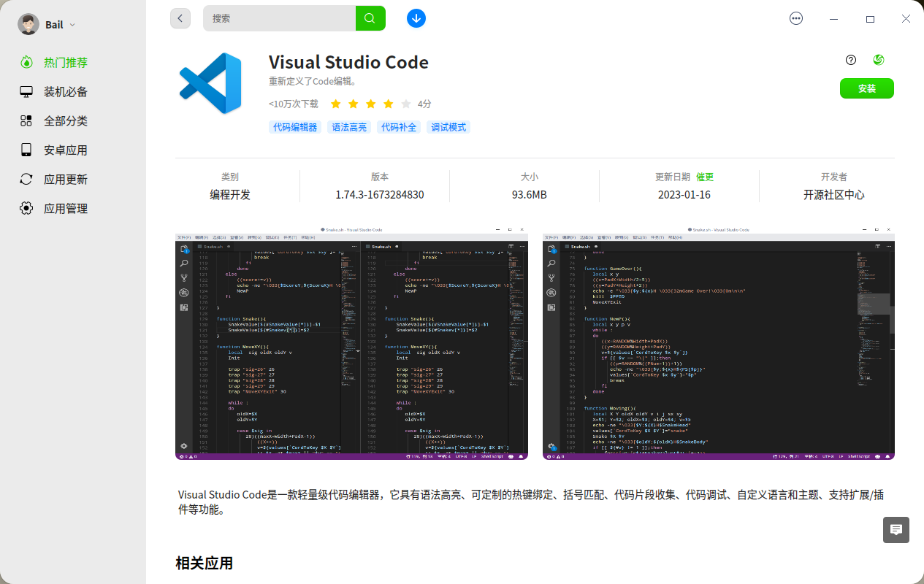Open the feedback comment icon bottom right
Viewport: 924px width, 584px height.
(896, 530)
